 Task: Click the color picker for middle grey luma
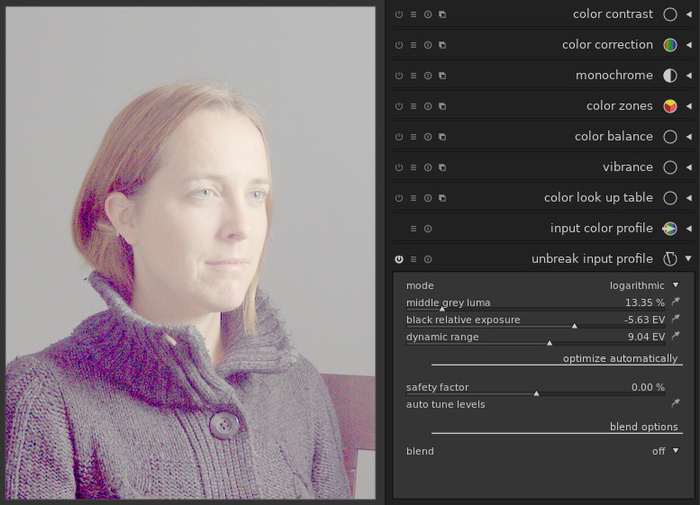pos(676,302)
